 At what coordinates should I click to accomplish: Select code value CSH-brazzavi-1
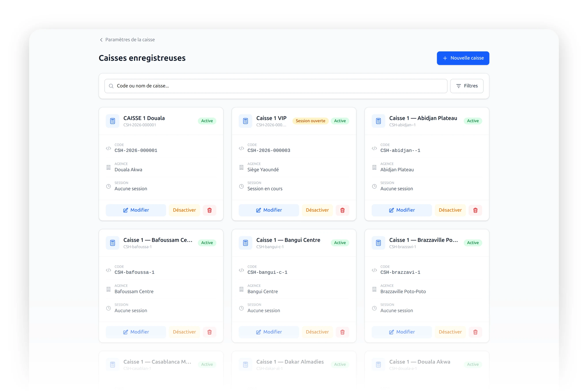[x=400, y=272]
